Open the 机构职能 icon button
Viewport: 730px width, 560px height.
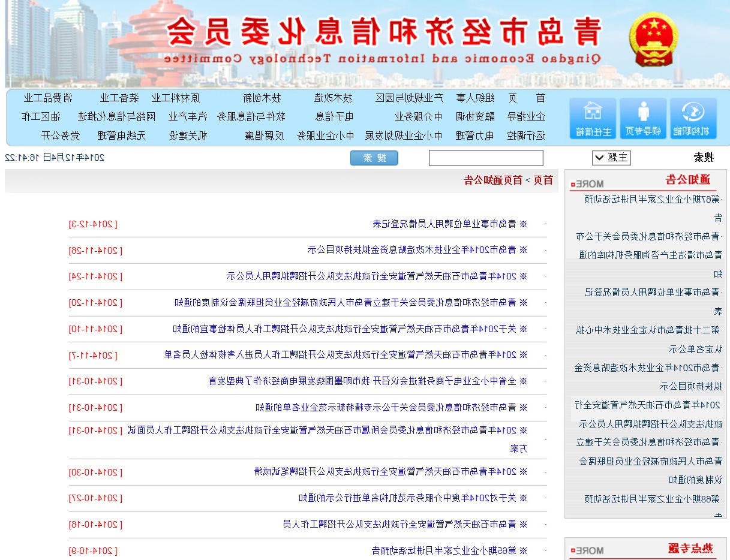tap(693, 119)
